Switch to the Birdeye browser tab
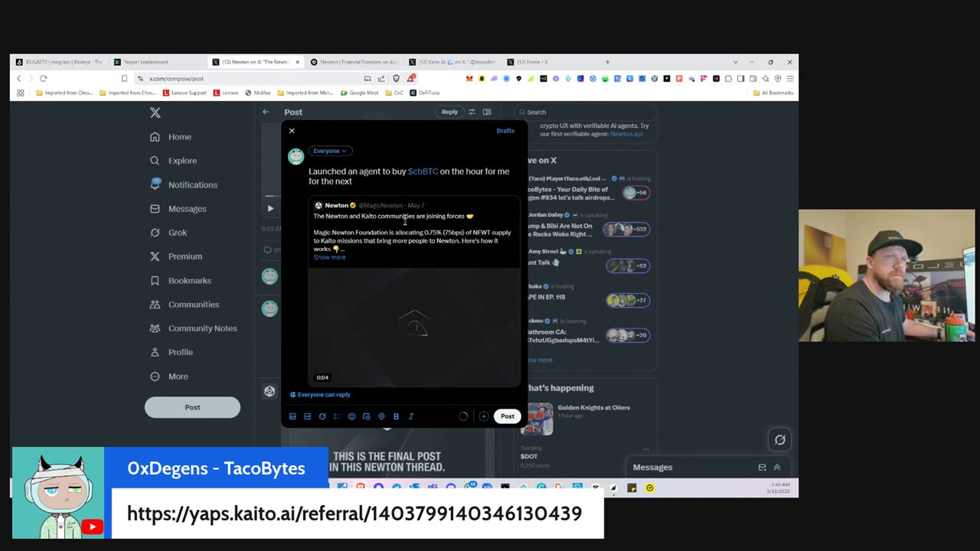 pyautogui.click(x=60, y=62)
